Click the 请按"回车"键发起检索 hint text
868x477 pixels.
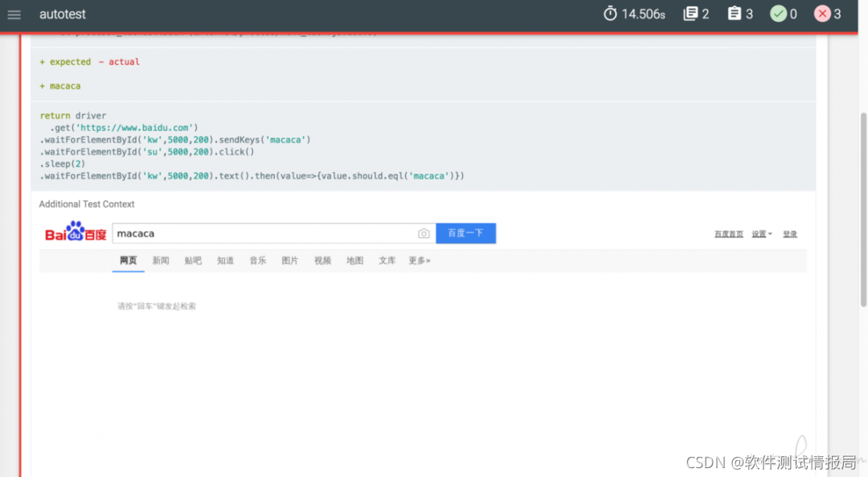click(157, 306)
